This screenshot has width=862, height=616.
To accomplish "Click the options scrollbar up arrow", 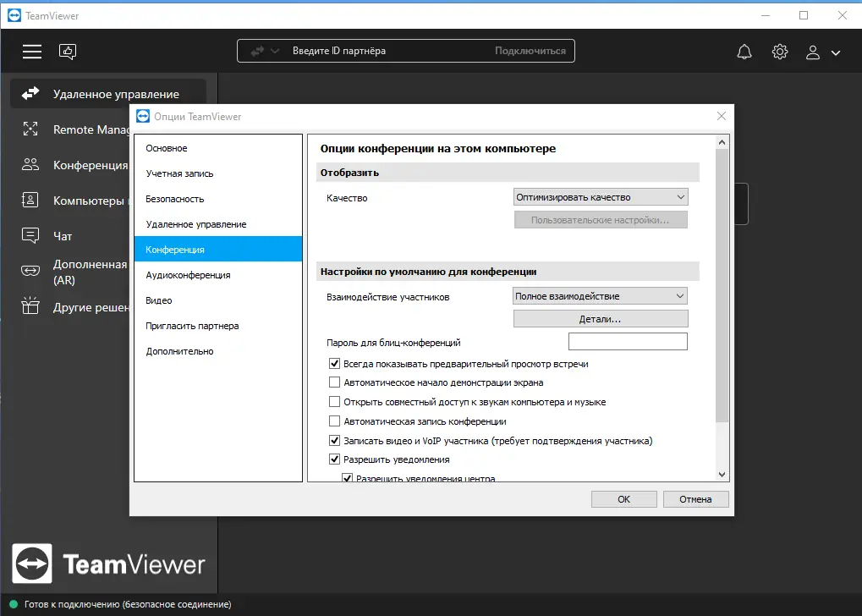I will 722,142.
